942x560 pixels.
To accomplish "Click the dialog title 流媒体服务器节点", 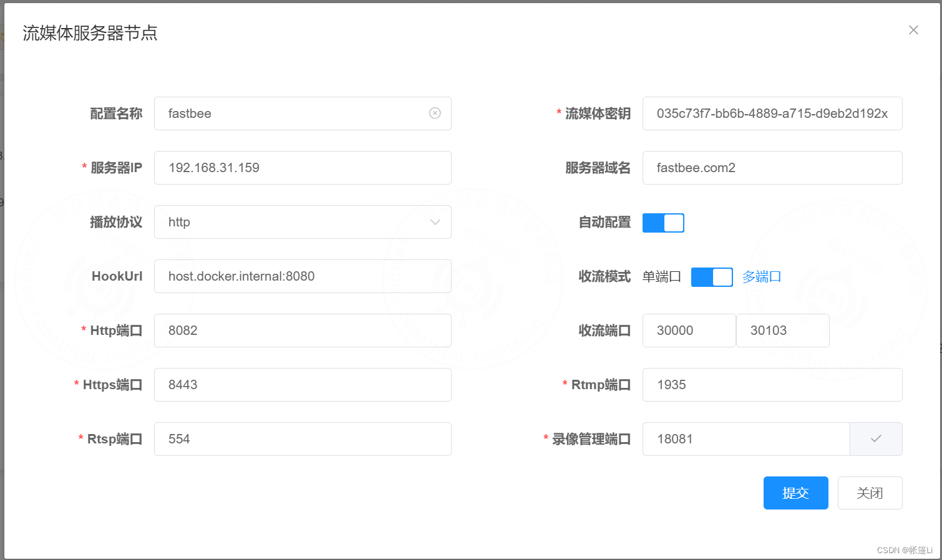I will point(90,33).
